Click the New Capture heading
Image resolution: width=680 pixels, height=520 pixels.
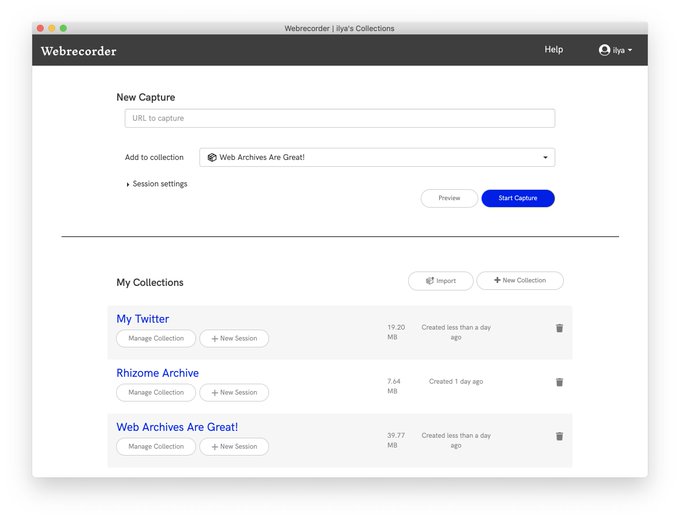click(x=146, y=97)
